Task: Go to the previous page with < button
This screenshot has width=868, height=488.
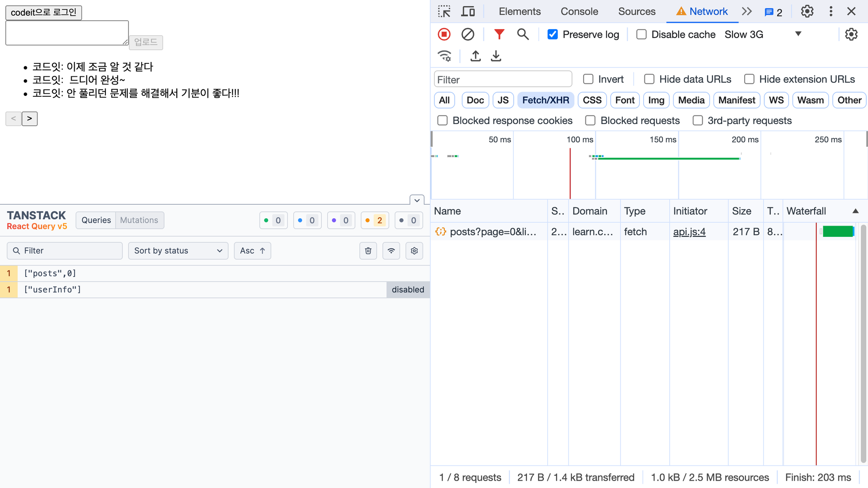Action: (13, 118)
